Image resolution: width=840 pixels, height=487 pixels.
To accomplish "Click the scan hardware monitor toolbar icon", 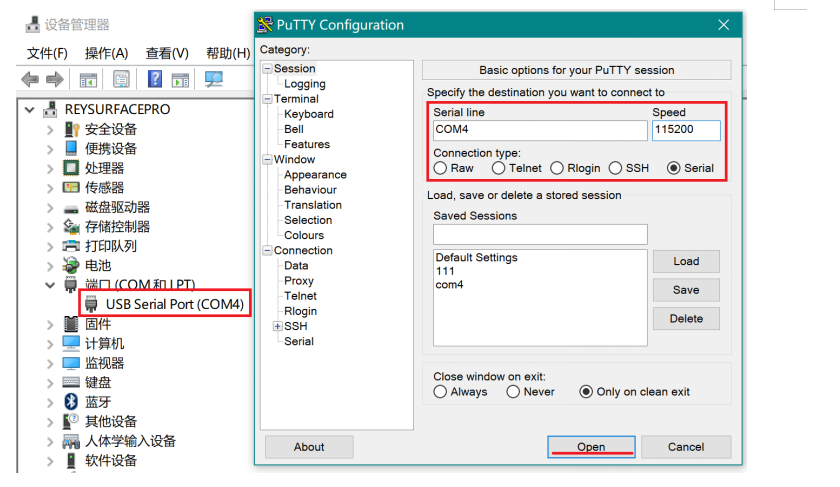I will pyautogui.click(x=213, y=80).
